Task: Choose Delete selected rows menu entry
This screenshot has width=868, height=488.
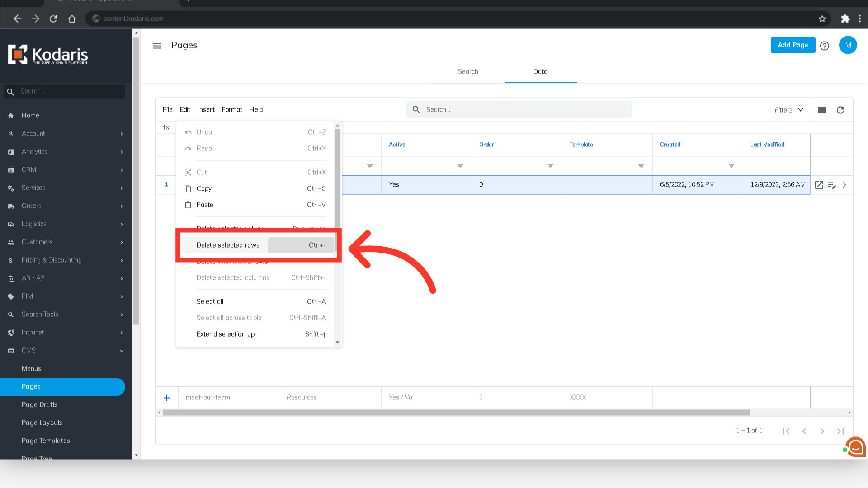Action: coord(228,245)
